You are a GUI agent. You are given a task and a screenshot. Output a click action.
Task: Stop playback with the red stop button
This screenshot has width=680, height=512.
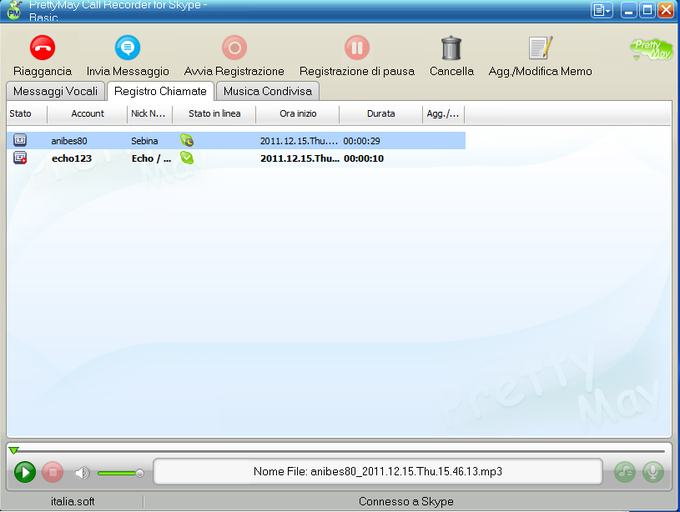53,472
